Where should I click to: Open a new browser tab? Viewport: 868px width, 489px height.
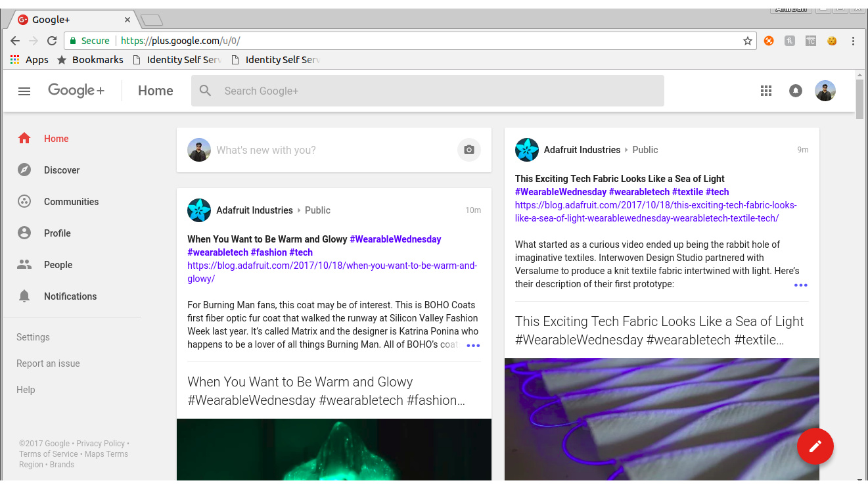(x=152, y=20)
